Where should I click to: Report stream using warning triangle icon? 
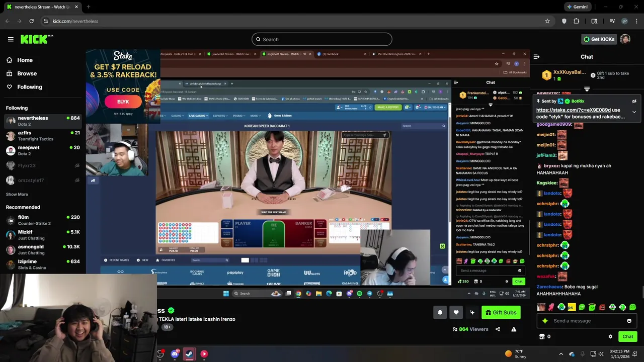pyautogui.click(x=514, y=329)
